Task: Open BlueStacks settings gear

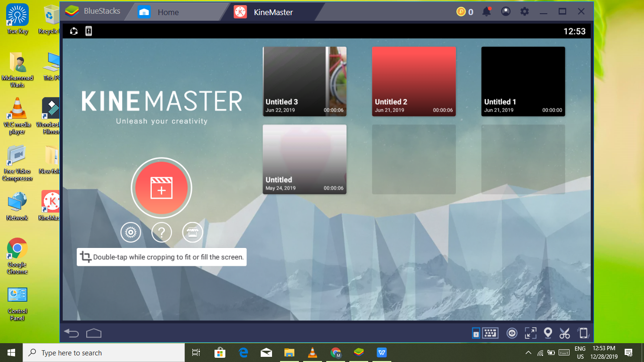Action: coord(525,12)
